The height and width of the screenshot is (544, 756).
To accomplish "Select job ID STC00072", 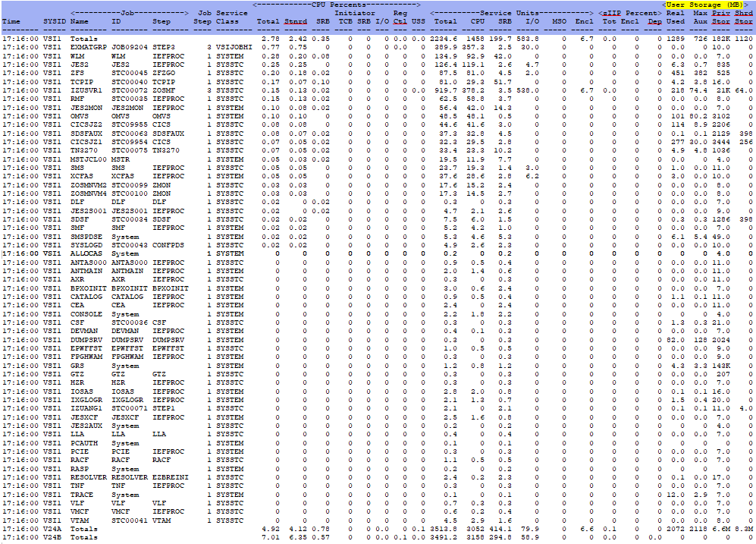I will [127, 90].
